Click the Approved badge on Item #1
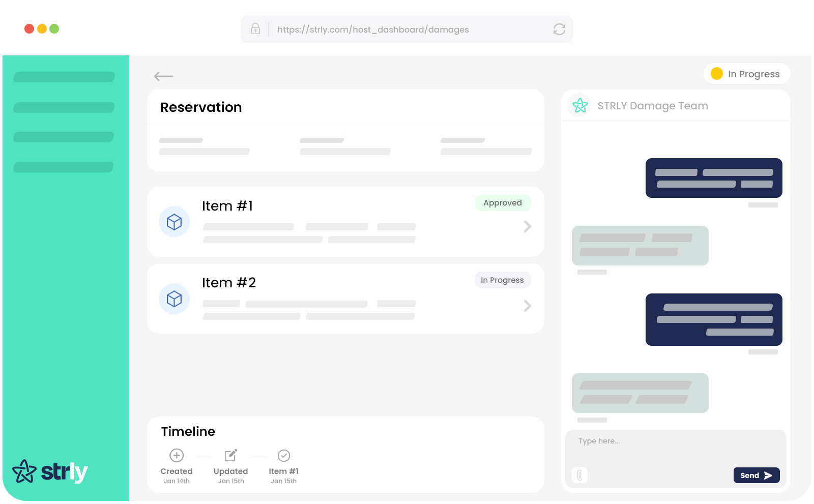814x504 pixels. click(503, 203)
